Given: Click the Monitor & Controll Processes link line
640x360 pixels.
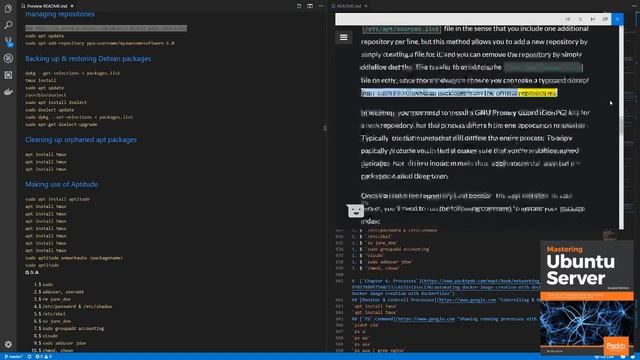Looking at the screenshot, I should pyautogui.click(x=446, y=300).
